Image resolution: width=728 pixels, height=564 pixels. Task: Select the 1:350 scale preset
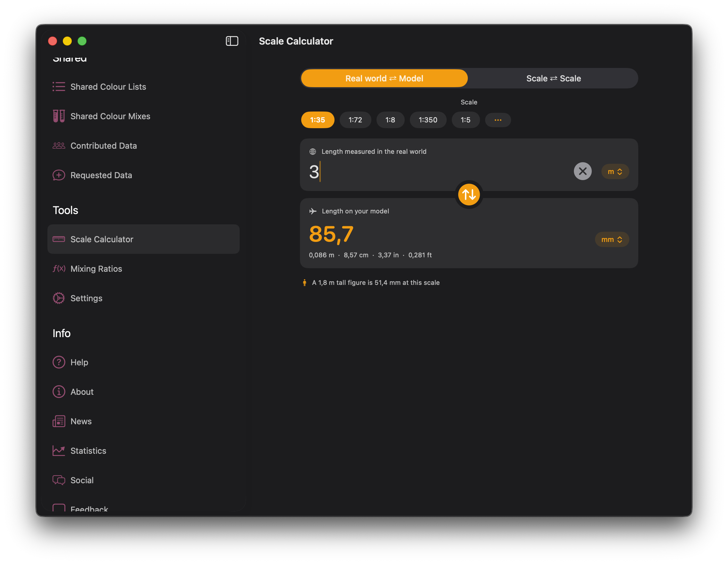click(x=428, y=120)
